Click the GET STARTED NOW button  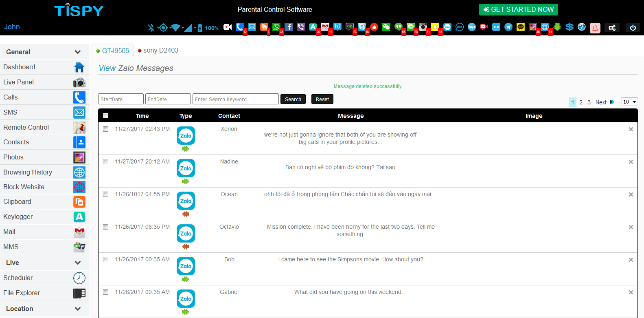click(518, 9)
